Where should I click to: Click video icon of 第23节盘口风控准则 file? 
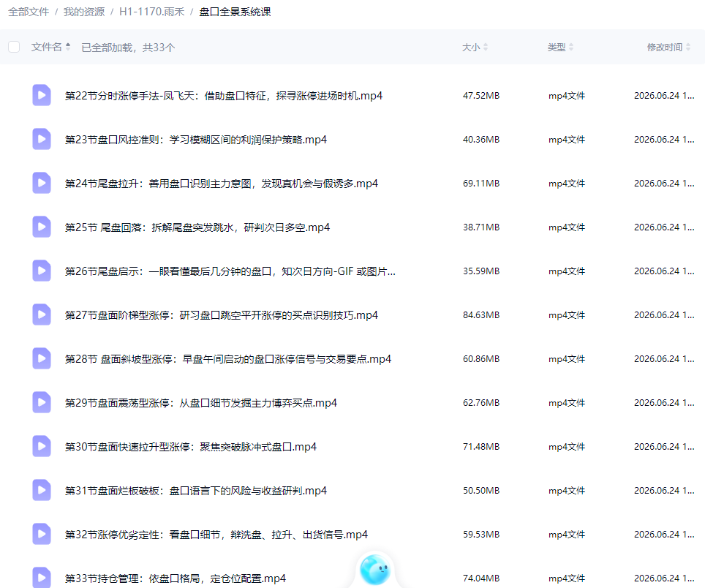[42, 140]
